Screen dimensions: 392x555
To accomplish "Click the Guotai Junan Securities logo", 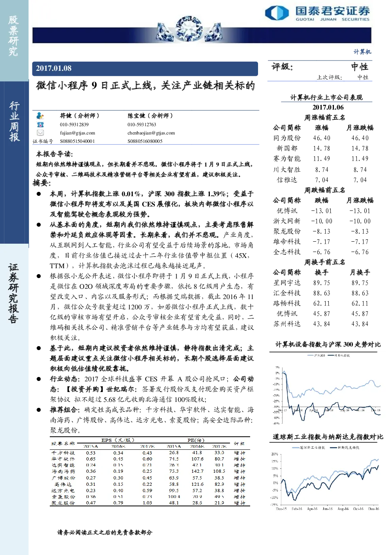I will (x=317, y=13).
